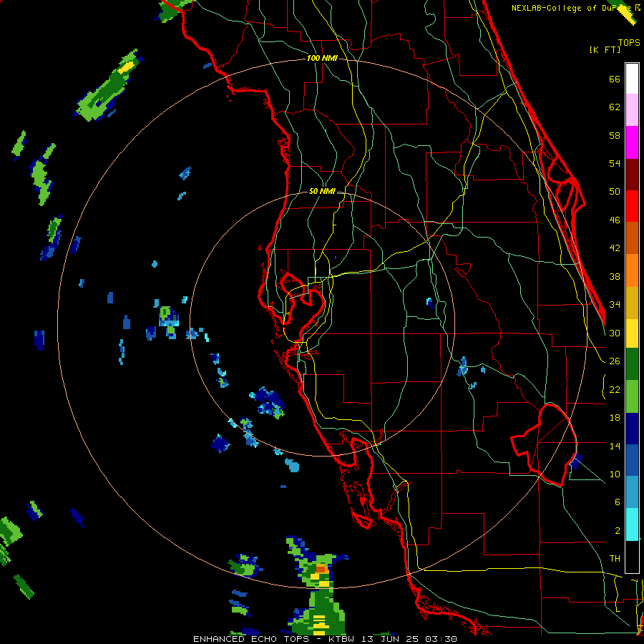The height and width of the screenshot is (644, 644).
Task: Click the legend value "38"
Action: [615, 276]
